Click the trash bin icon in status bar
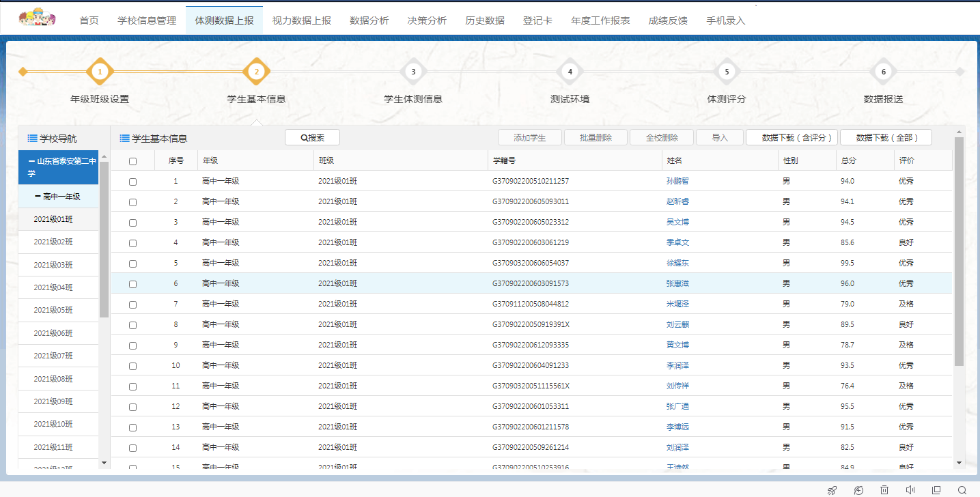Viewport: 980px width, 497px height. 884,490
